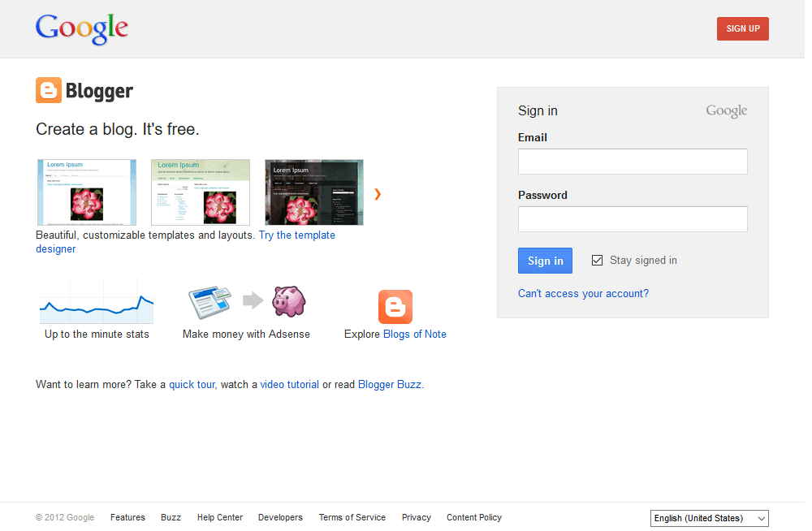Open Terms of Service footer link
This screenshot has height=531, width=812.
[352, 517]
